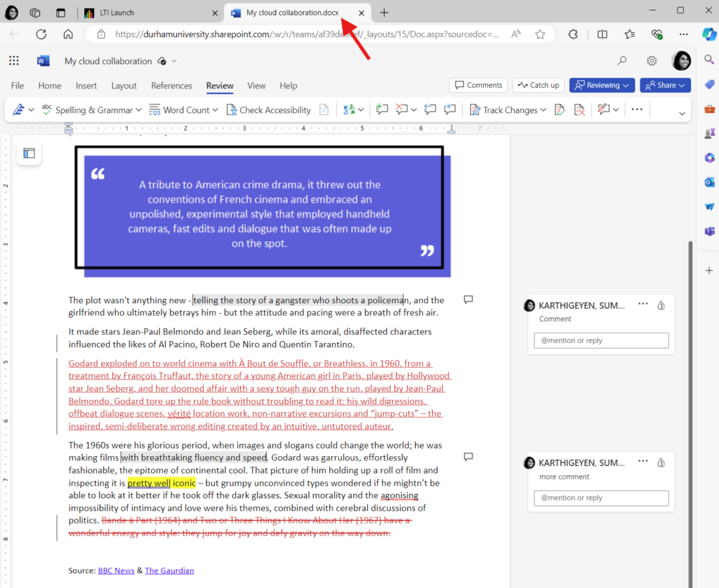Click the Word Count button
719x588 pixels.
point(179,110)
